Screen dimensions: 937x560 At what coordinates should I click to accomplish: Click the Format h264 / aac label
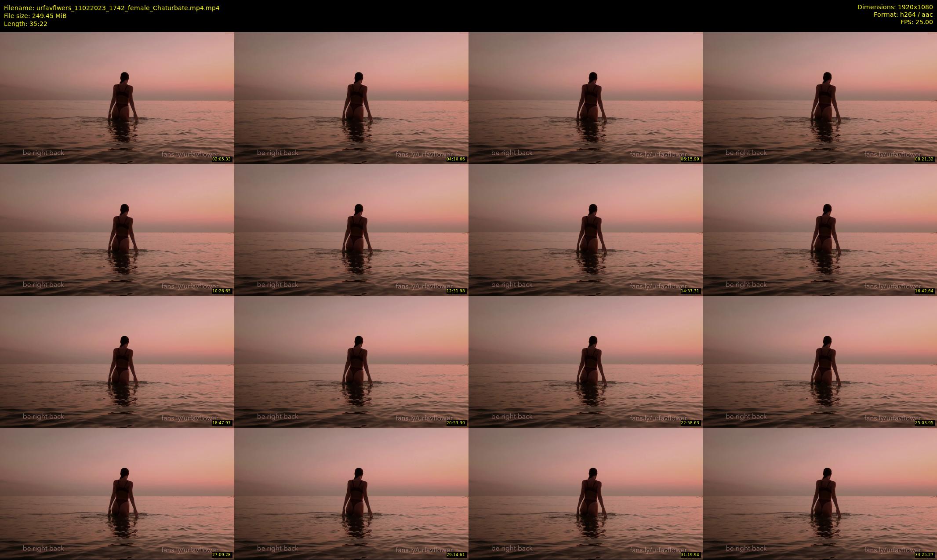903,15
